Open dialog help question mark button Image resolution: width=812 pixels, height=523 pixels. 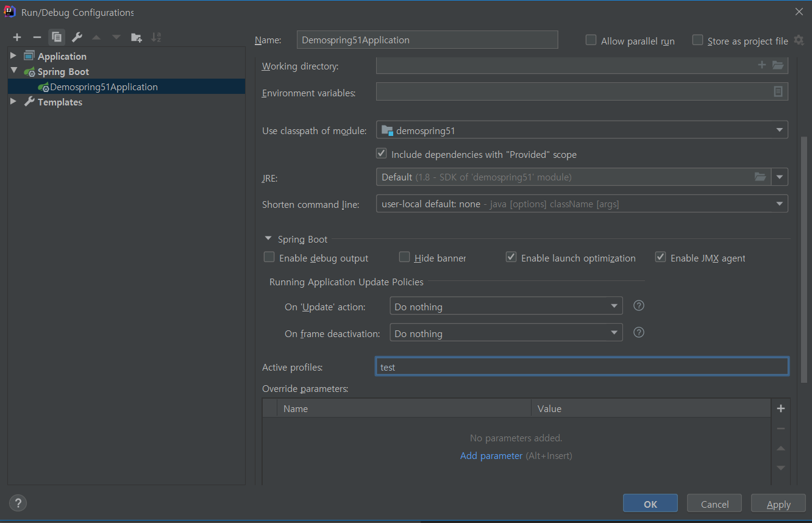tap(18, 503)
